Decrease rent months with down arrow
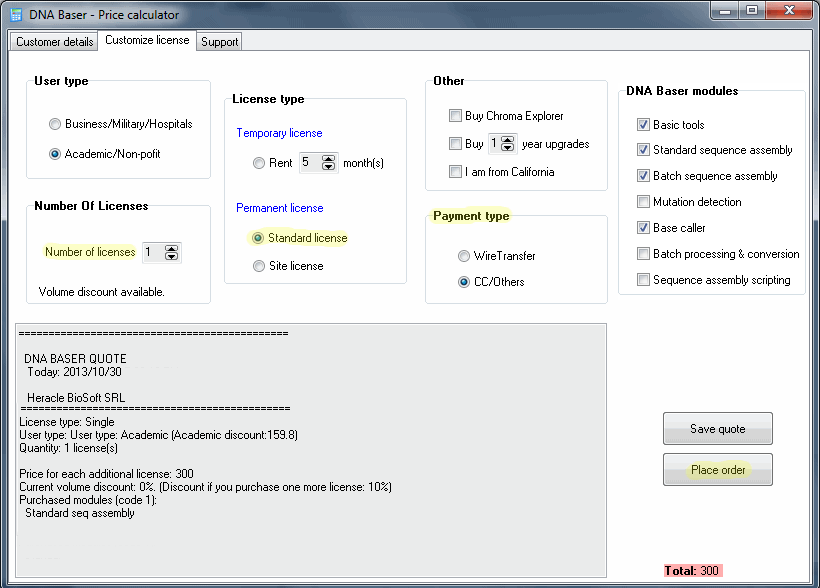Screen dimensions: 820x588 tap(328, 167)
